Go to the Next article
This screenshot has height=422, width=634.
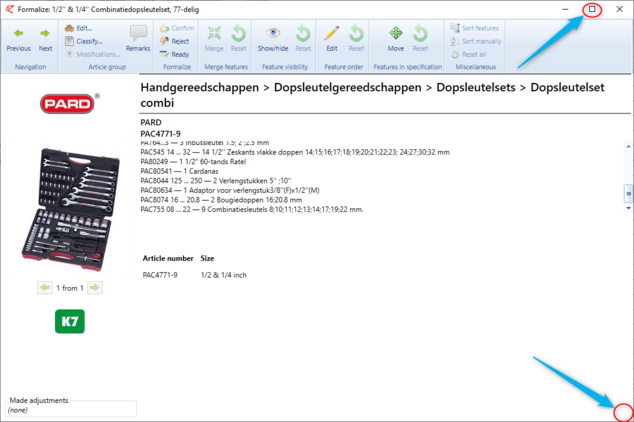tap(45, 40)
